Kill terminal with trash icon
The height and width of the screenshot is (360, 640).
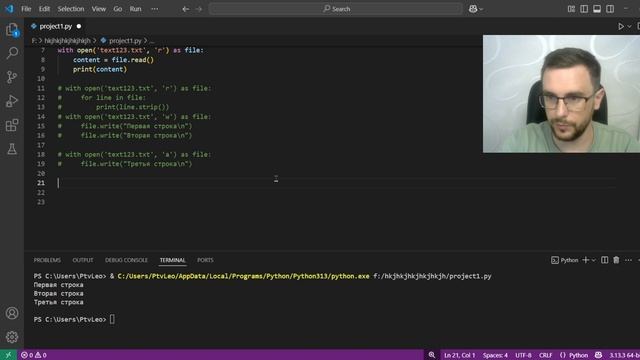coord(616,260)
